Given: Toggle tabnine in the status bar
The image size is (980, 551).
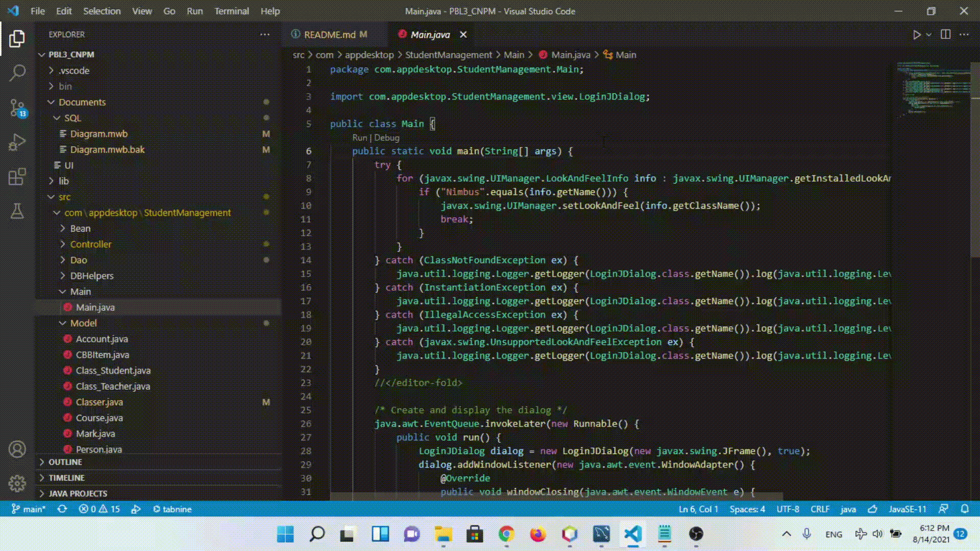Looking at the screenshot, I should coord(173,509).
